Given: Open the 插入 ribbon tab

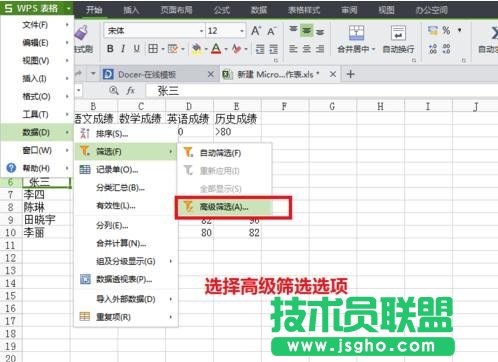Looking at the screenshot, I should [x=131, y=10].
